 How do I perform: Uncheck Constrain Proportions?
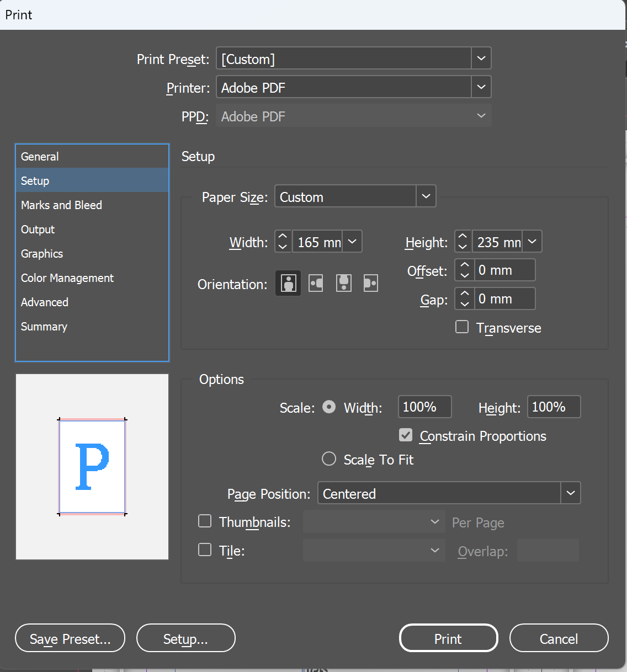pos(406,435)
